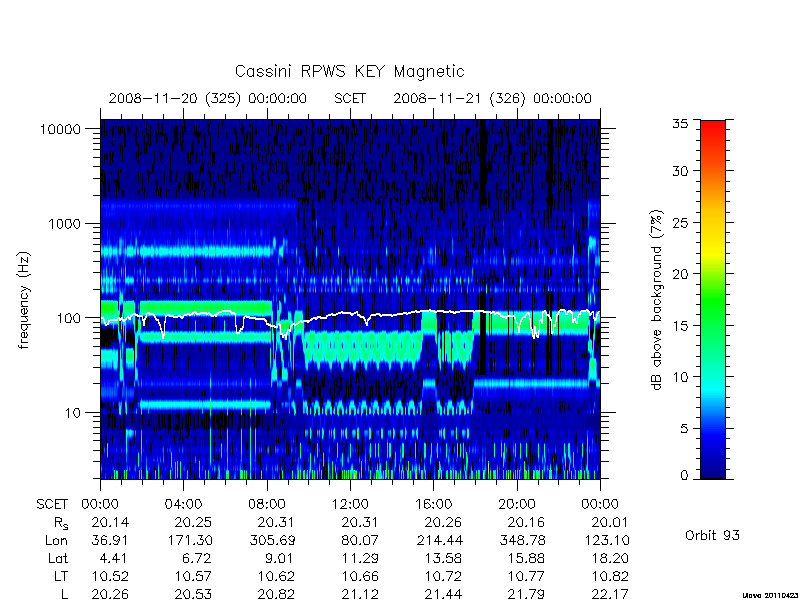The height and width of the screenshot is (600, 800).
Task: Click the longitude value 214.44
Action: (439, 540)
